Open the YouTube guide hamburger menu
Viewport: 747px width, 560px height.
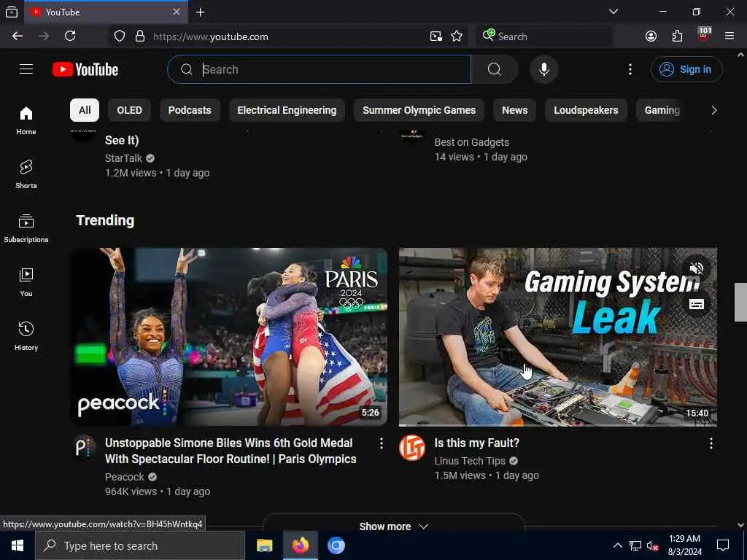[x=26, y=69]
